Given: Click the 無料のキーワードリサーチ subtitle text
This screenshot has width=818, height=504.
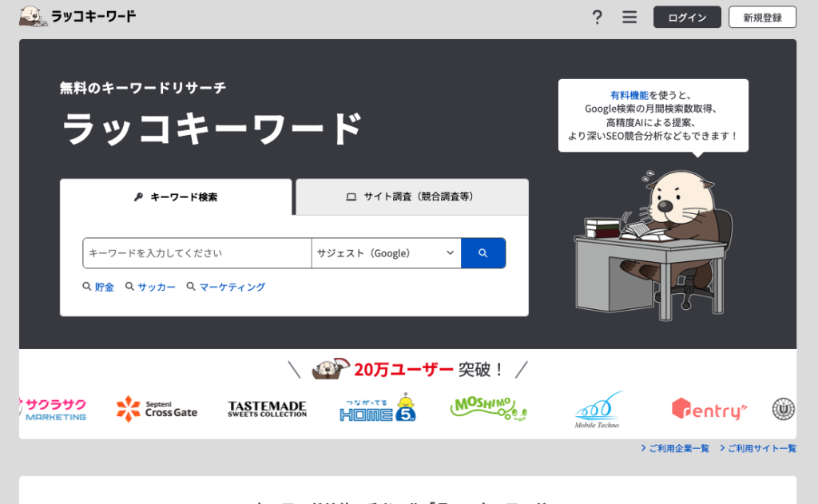Looking at the screenshot, I should point(143,88).
